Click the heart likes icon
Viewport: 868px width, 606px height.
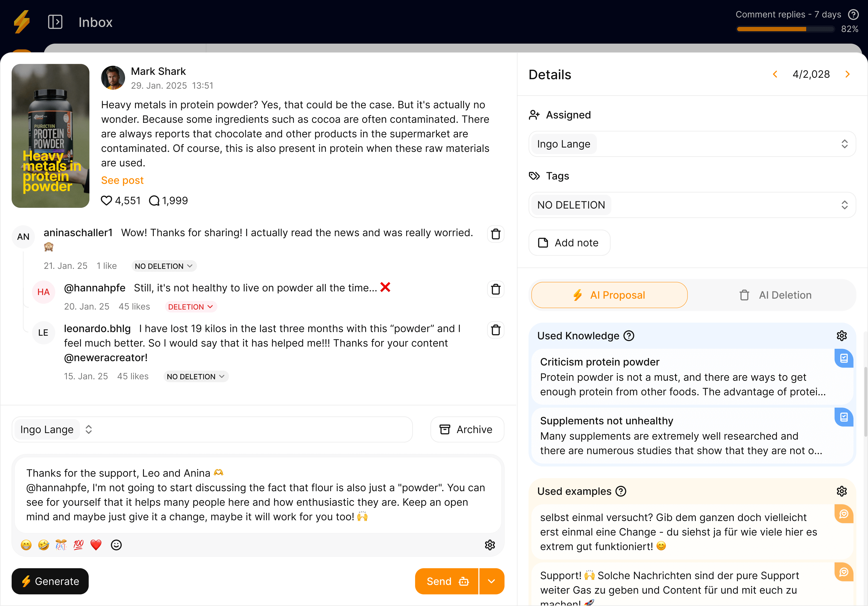pyautogui.click(x=106, y=201)
